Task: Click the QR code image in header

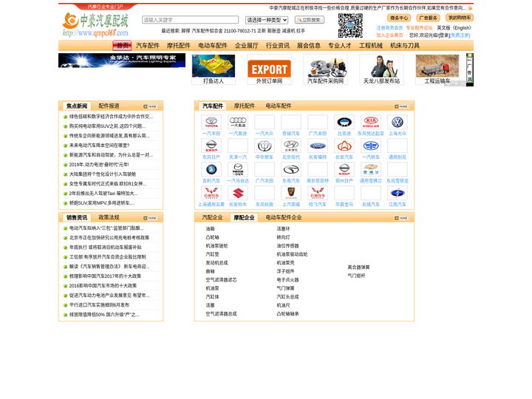Action: [350, 25]
